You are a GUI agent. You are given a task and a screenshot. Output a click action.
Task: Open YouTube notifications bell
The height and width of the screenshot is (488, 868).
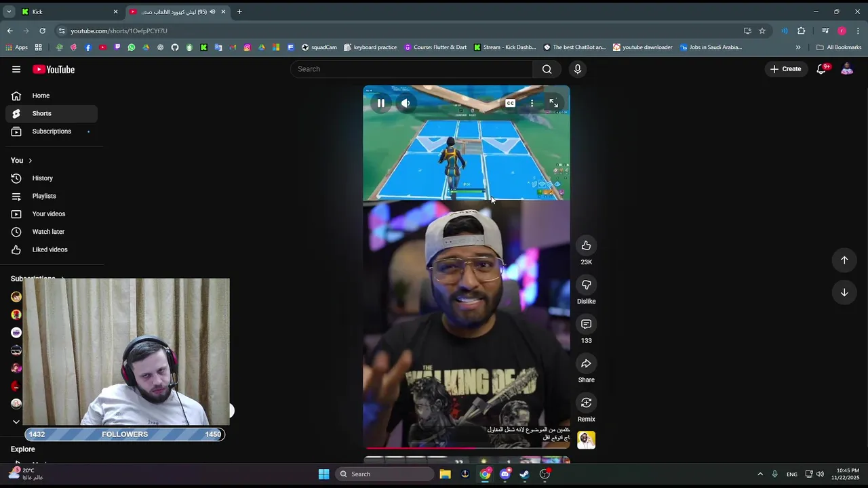pos(821,69)
